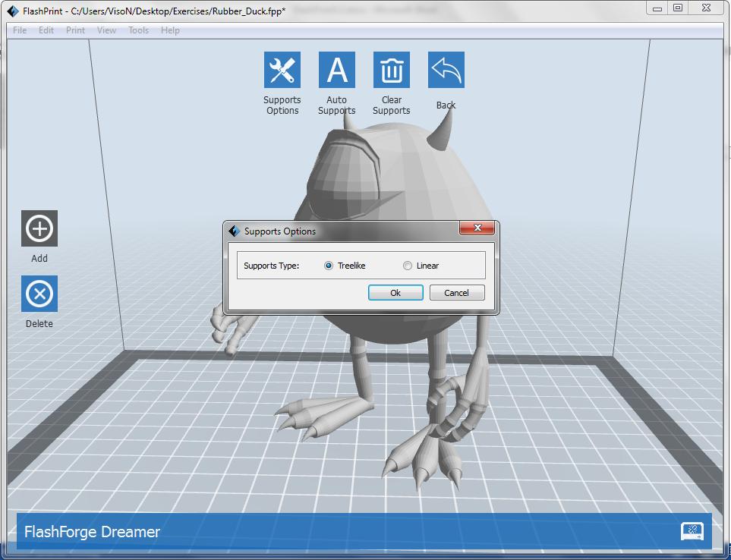Cancel the Supports Options dialog
Viewport: 731px width, 560px height.
(457, 293)
